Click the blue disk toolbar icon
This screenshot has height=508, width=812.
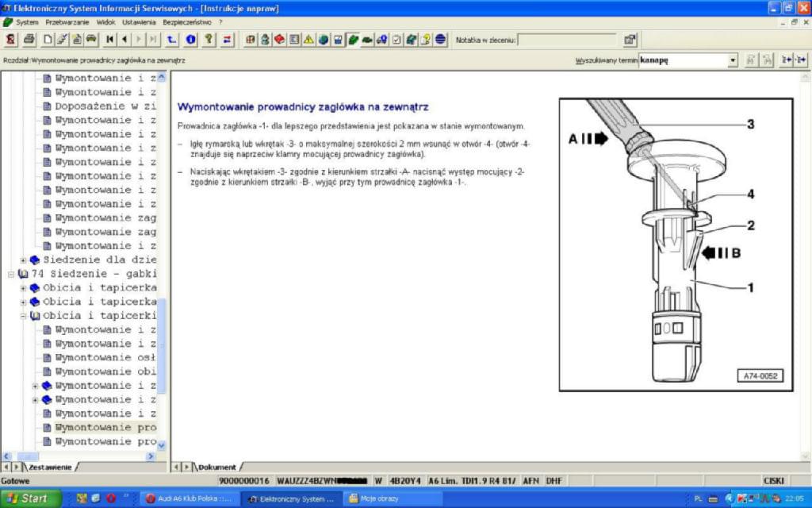pyautogui.click(x=338, y=40)
